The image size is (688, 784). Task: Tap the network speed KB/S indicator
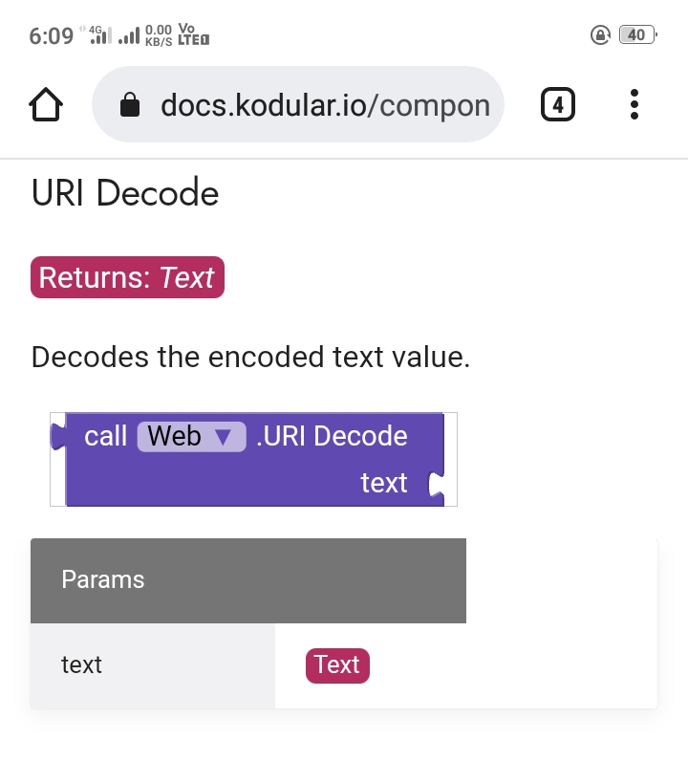pos(159,35)
